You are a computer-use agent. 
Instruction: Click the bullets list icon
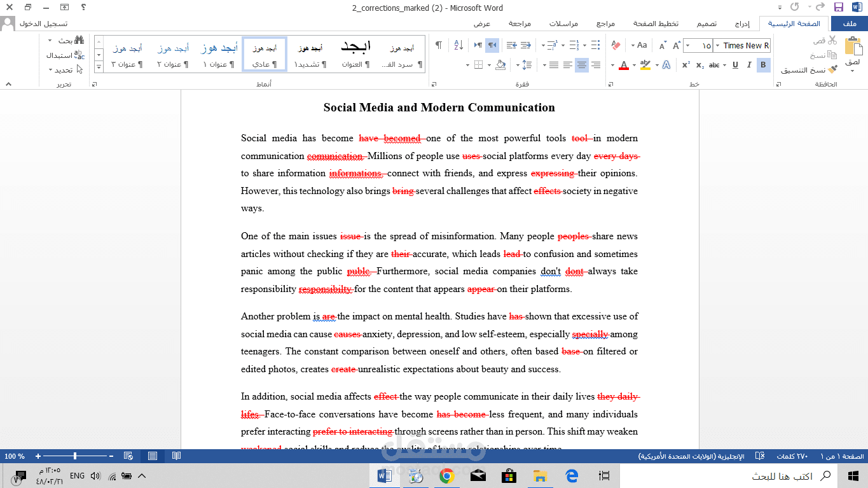[595, 45]
